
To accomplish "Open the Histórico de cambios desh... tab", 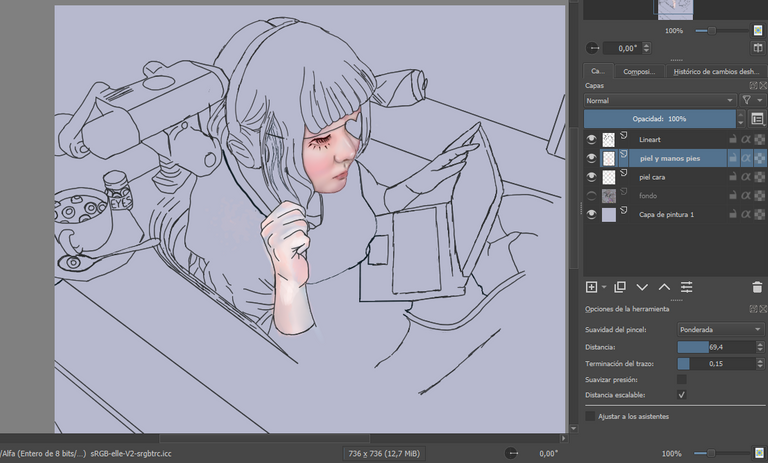I will (716, 72).
